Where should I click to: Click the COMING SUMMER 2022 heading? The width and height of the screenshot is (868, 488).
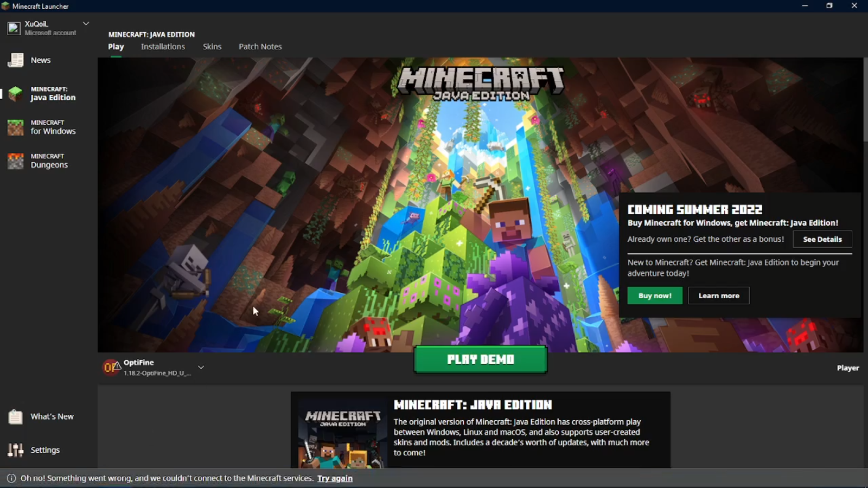(x=695, y=209)
